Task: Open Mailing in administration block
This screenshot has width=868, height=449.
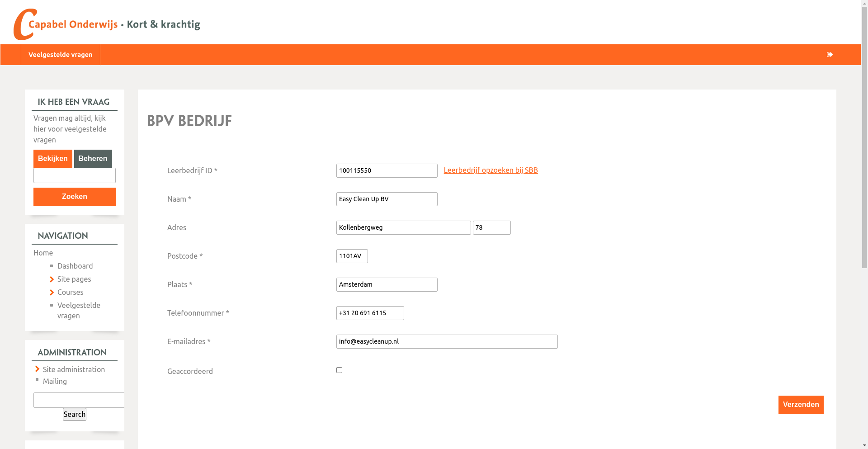Action: 55,381
